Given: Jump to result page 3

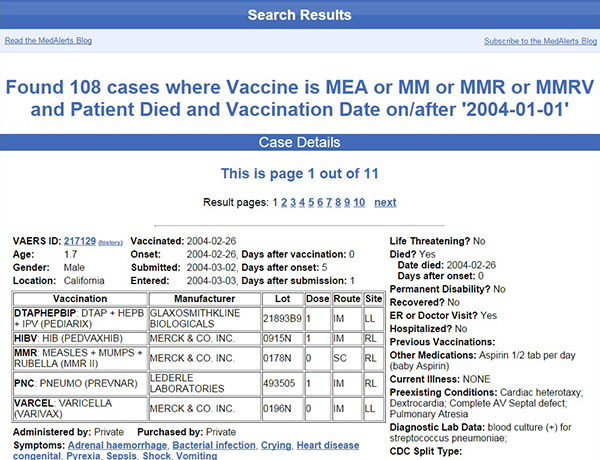Looking at the screenshot, I should 294,202.
